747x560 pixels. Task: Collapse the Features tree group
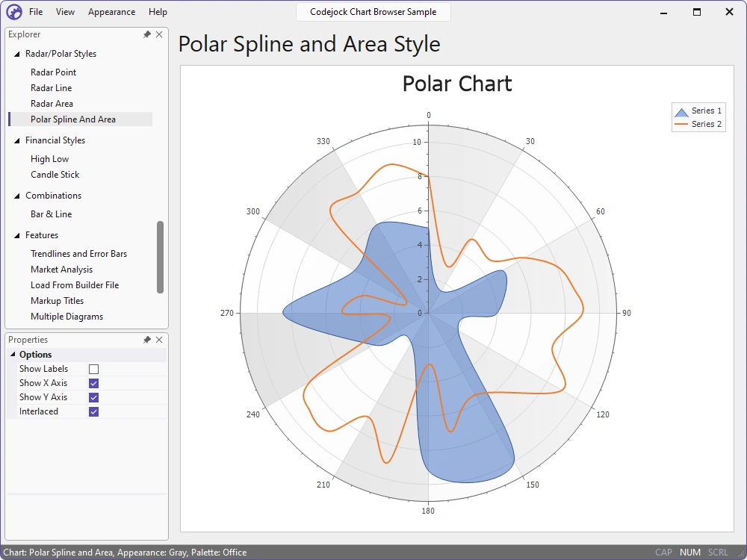(x=16, y=235)
